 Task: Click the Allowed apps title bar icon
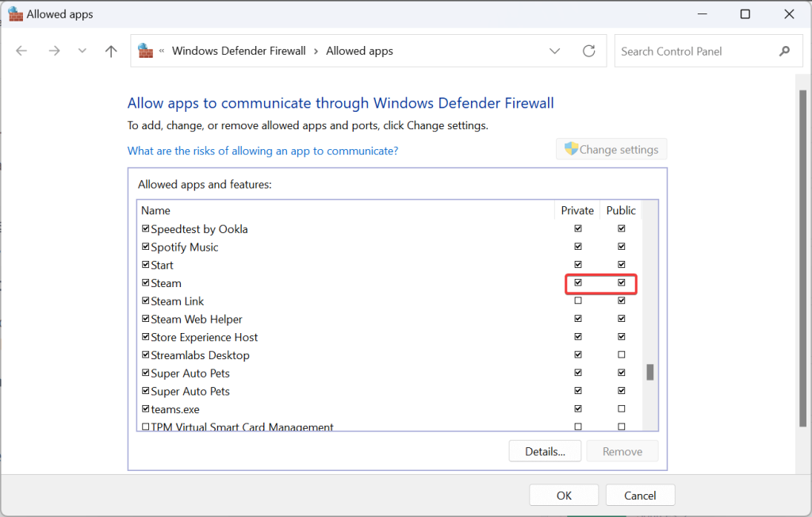tap(16, 14)
